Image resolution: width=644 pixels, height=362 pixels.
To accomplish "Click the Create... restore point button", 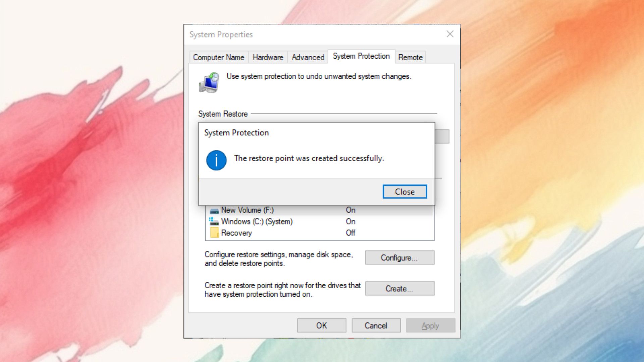I will tap(399, 289).
